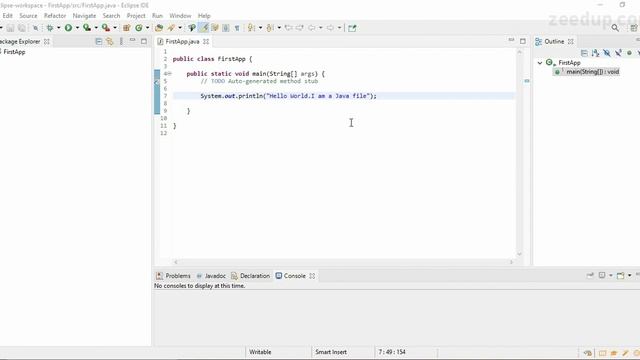Viewport: 640px width, 360px height.
Task: Click the Coverage launch icon
Action: coord(87,28)
